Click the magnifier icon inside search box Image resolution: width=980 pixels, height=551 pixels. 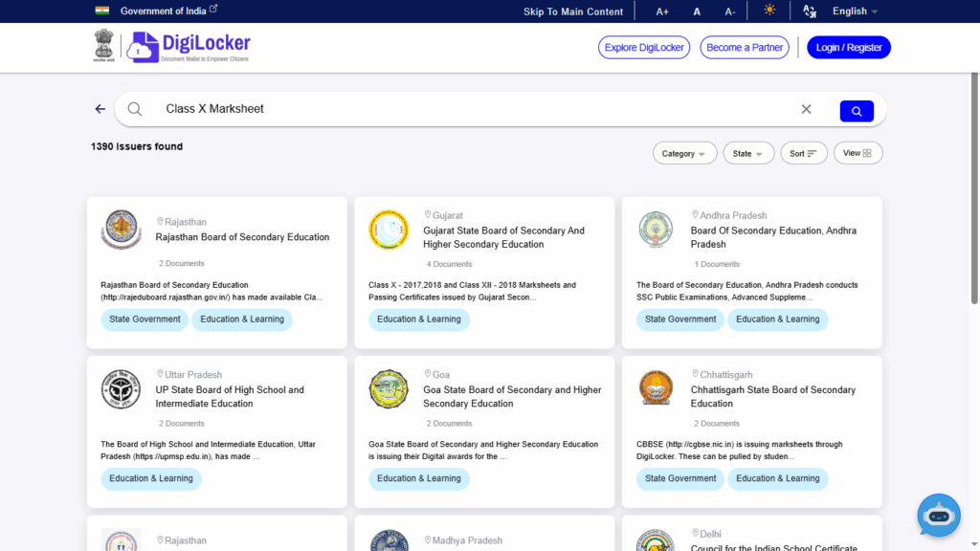pos(134,109)
